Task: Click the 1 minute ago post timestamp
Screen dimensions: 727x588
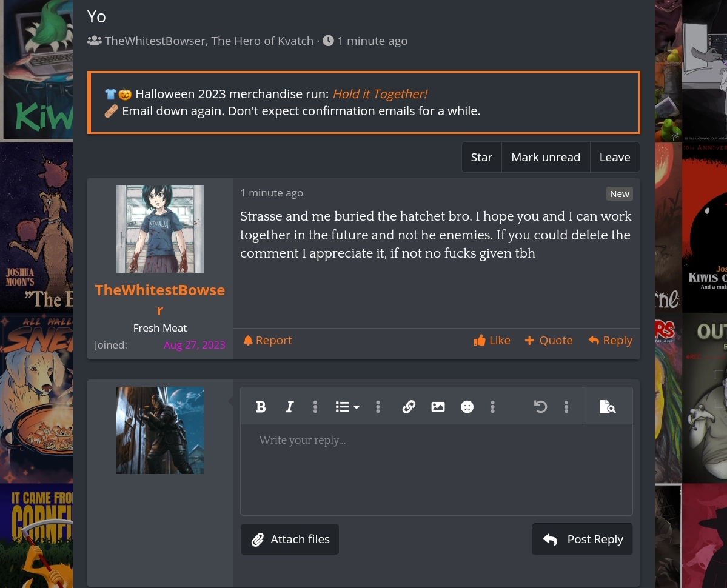Action: [x=272, y=193]
